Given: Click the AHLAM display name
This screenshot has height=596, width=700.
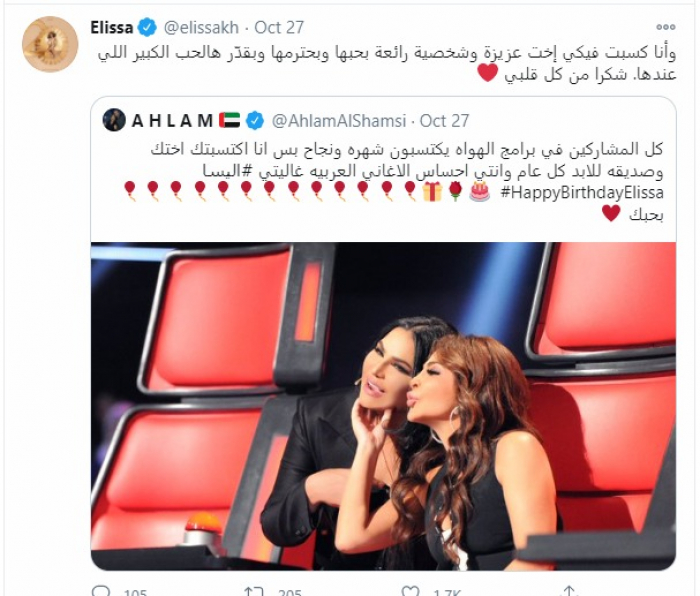Looking at the screenshot, I should click(x=172, y=121).
